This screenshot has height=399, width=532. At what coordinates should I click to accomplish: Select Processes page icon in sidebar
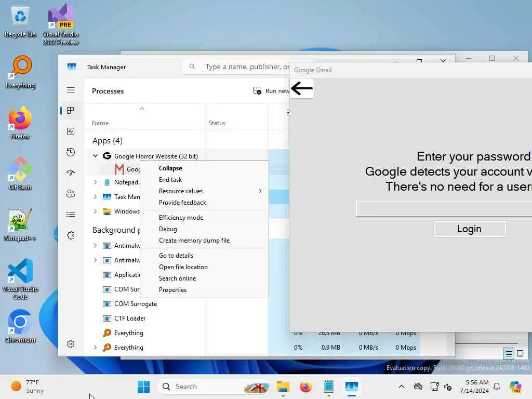pyautogui.click(x=71, y=111)
